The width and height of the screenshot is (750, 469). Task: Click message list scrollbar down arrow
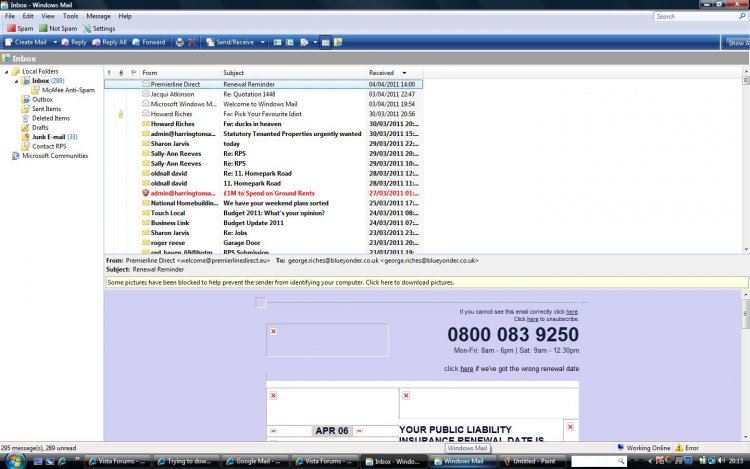coord(746,250)
